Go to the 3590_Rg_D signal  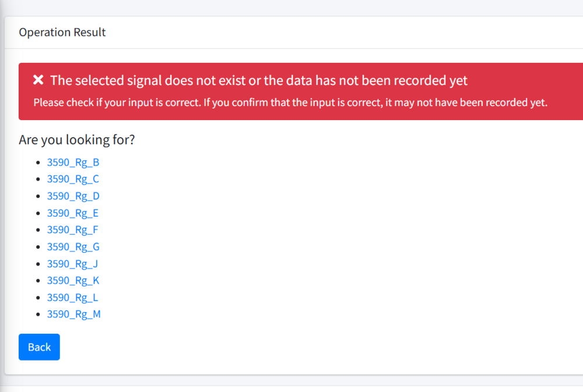coord(73,196)
